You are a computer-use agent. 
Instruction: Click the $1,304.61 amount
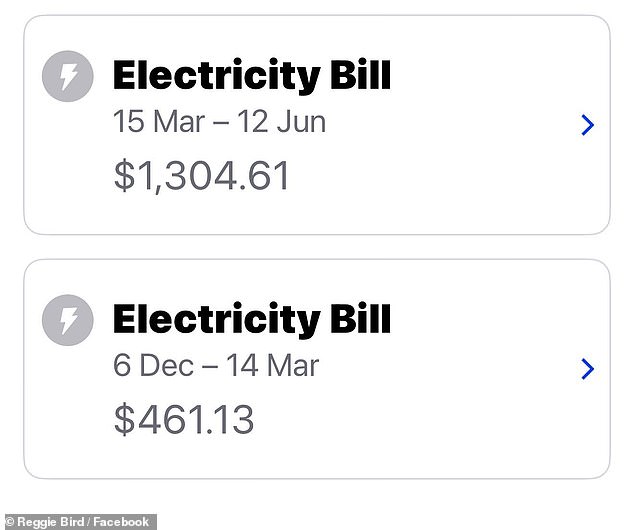point(201,176)
